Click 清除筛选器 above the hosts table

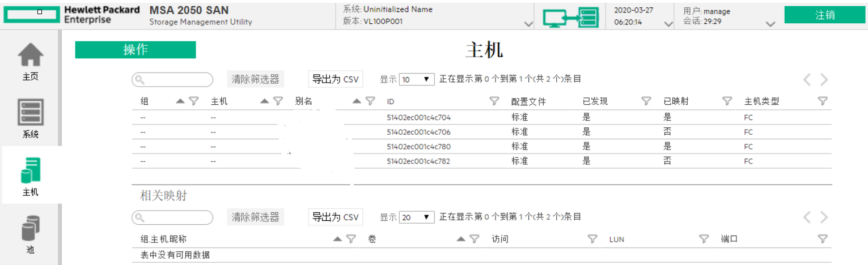pyautogui.click(x=256, y=79)
